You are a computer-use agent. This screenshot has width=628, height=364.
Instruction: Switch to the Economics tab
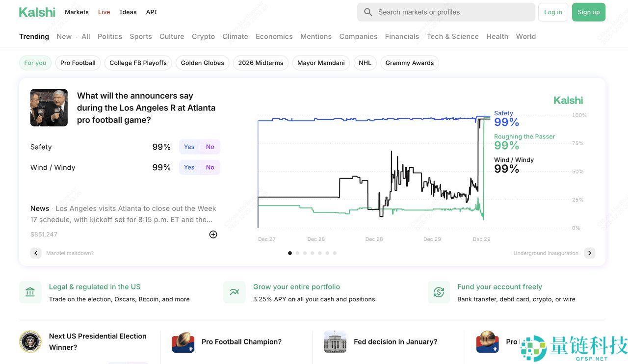coord(274,36)
